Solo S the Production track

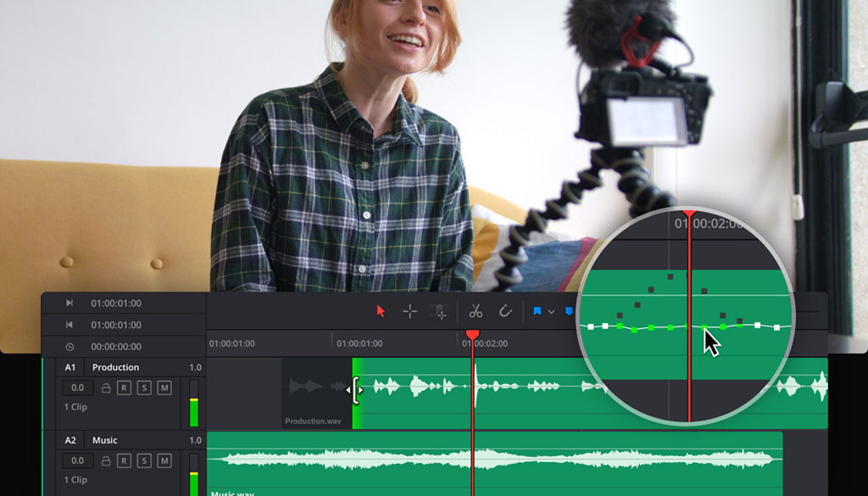144,387
